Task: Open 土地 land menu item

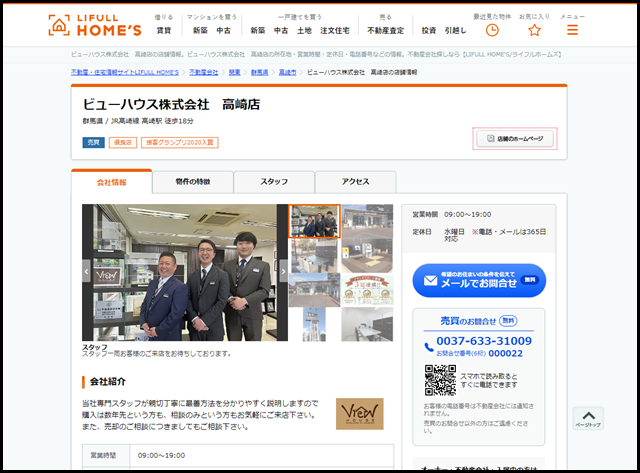Action: [304, 31]
